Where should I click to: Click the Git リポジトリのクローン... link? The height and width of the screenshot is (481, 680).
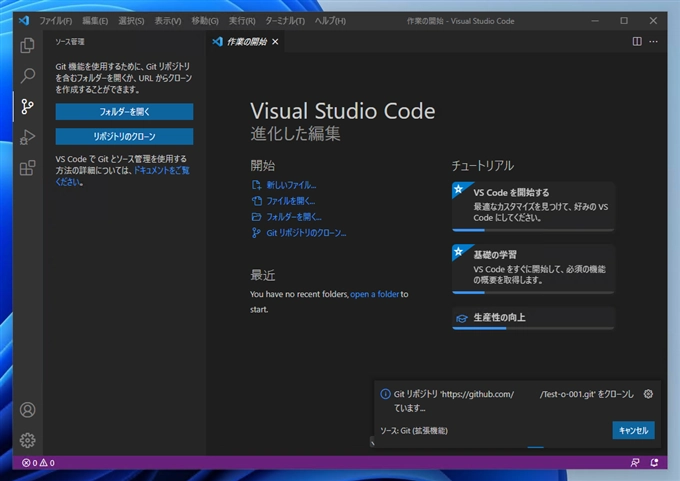pos(306,233)
